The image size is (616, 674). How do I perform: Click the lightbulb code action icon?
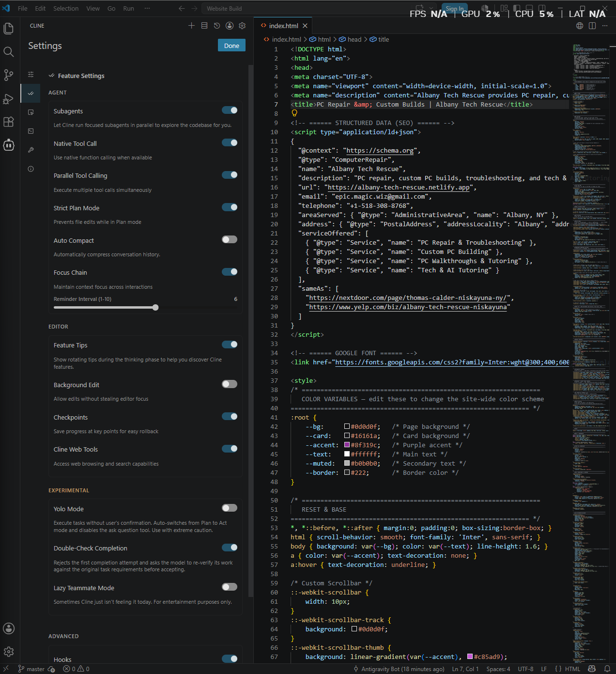[294, 113]
